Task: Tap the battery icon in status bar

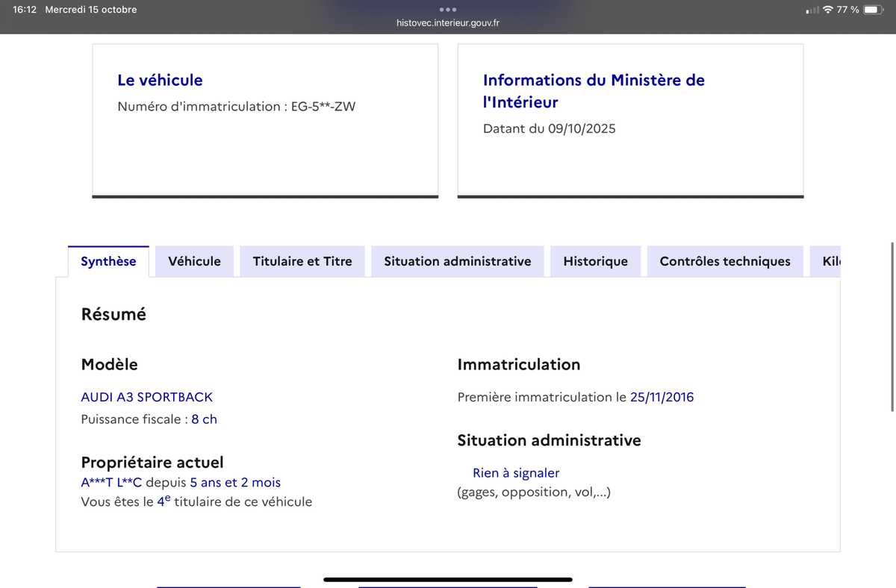Action: pyautogui.click(x=873, y=10)
